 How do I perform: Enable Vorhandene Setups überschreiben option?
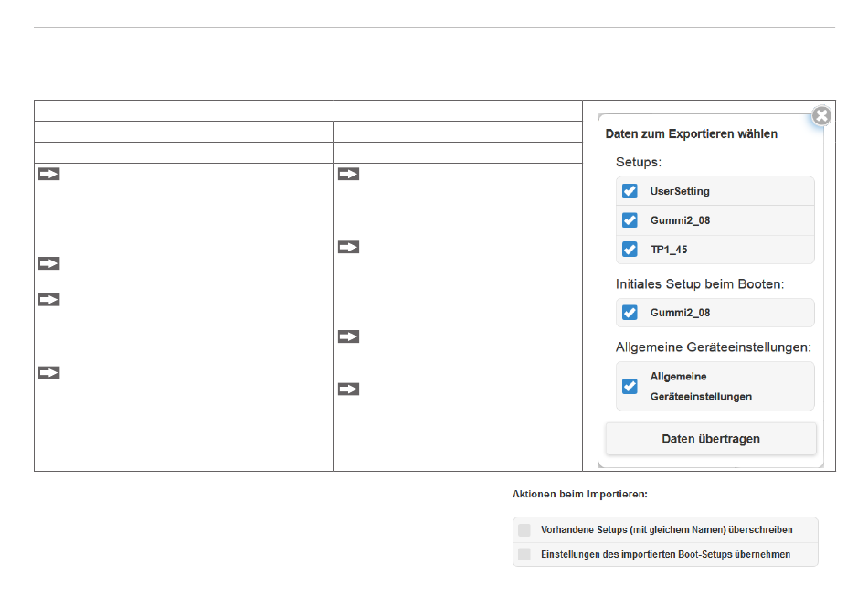click(524, 530)
